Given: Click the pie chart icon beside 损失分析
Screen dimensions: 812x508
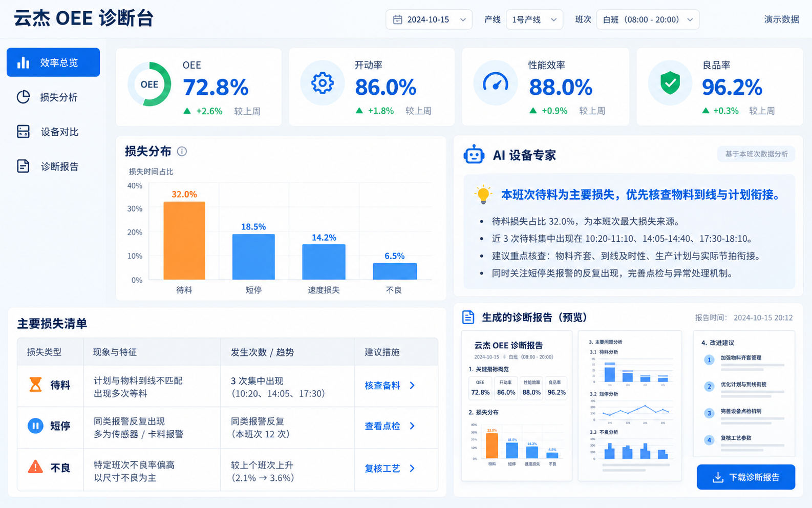Looking at the screenshot, I should pyautogui.click(x=23, y=97).
